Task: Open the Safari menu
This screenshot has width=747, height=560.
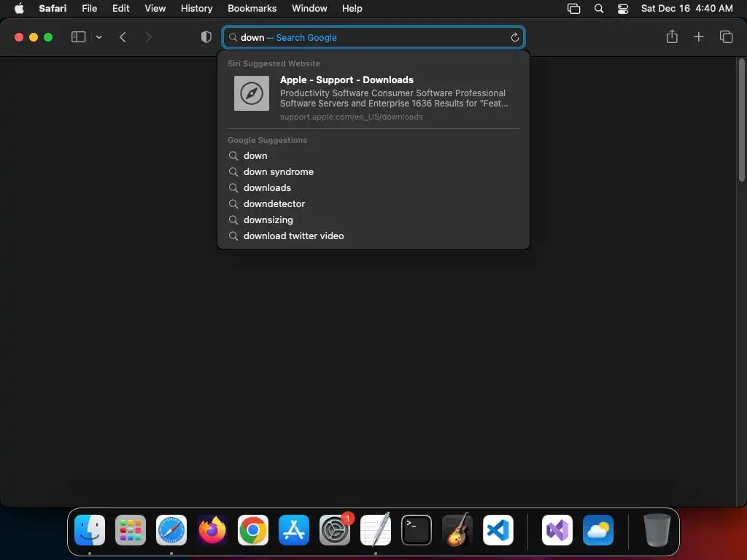Action: (x=53, y=8)
